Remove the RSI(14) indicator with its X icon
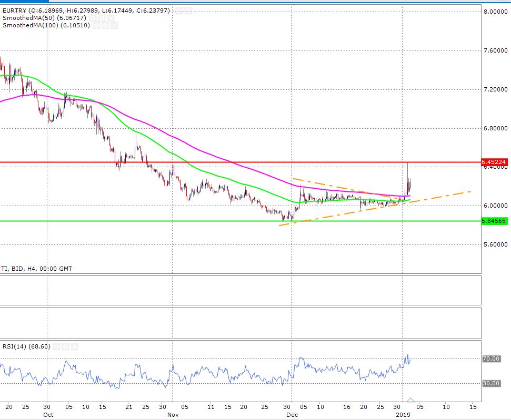Viewport: 511px width, 420px height. pyautogui.click(x=74, y=347)
